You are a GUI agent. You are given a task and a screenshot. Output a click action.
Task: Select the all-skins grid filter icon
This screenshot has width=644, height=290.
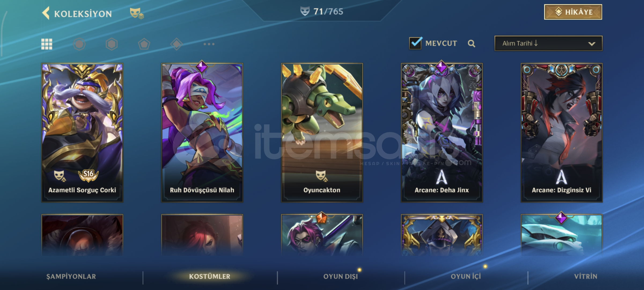[x=47, y=44]
